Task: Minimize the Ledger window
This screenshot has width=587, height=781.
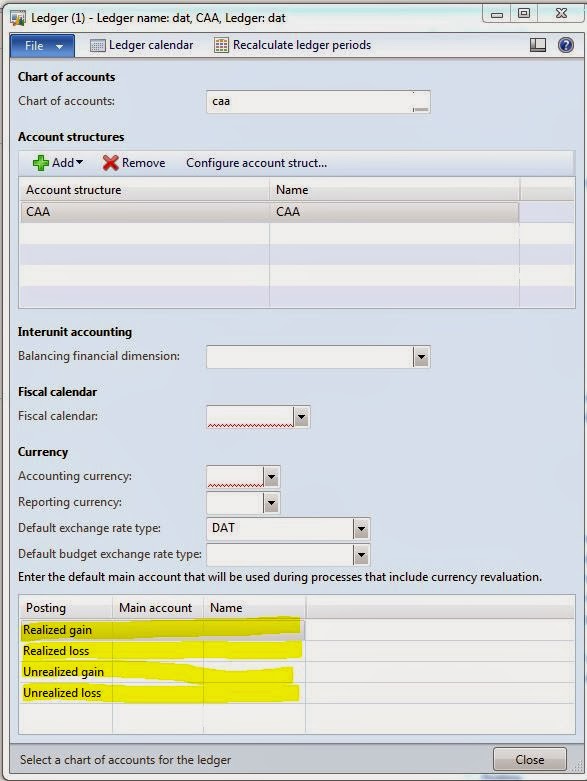Action: click(497, 14)
